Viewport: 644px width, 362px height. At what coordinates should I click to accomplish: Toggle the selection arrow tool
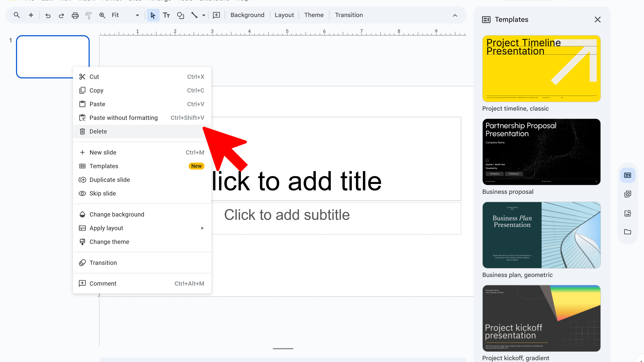pos(153,15)
